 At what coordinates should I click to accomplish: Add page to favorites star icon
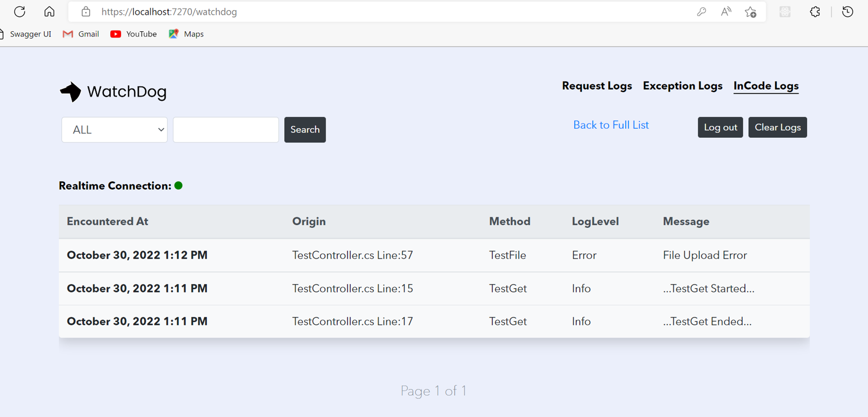[x=750, y=12]
